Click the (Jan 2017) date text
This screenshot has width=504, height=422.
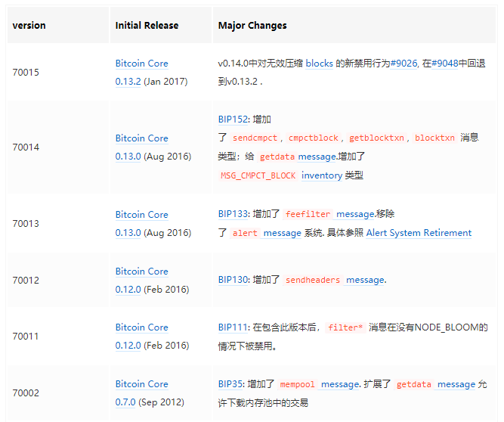click(x=165, y=82)
